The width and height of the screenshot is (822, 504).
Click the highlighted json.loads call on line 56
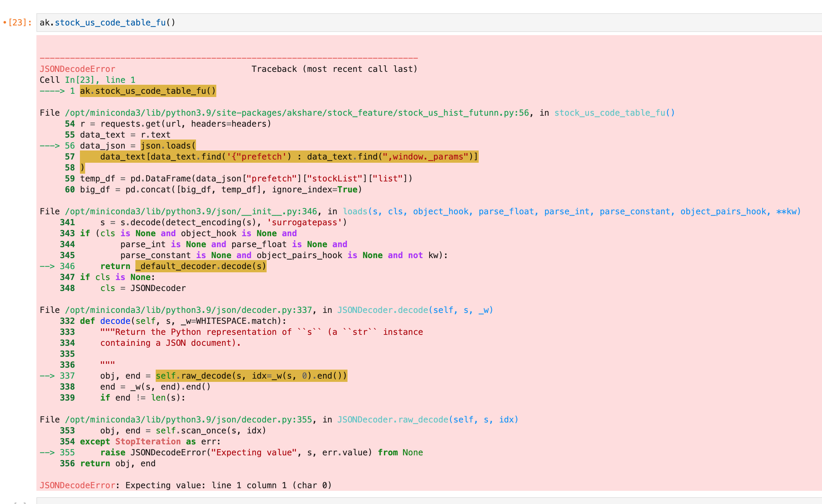168,145
